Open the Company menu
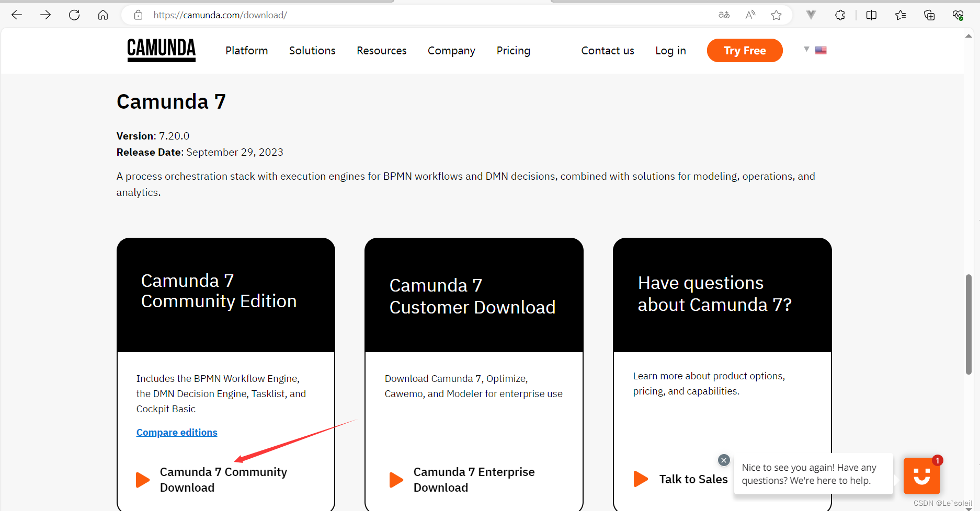The height and width of the screenshot is (511, 980). click(451, 51)
